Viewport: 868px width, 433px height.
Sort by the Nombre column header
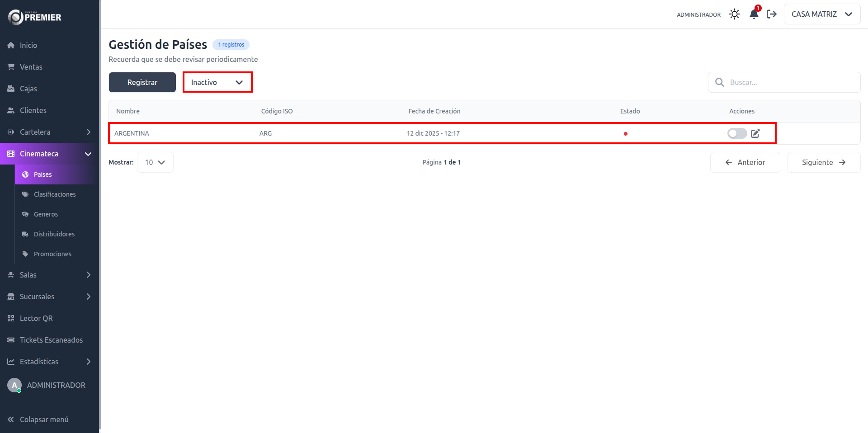[x=128, y=111]
